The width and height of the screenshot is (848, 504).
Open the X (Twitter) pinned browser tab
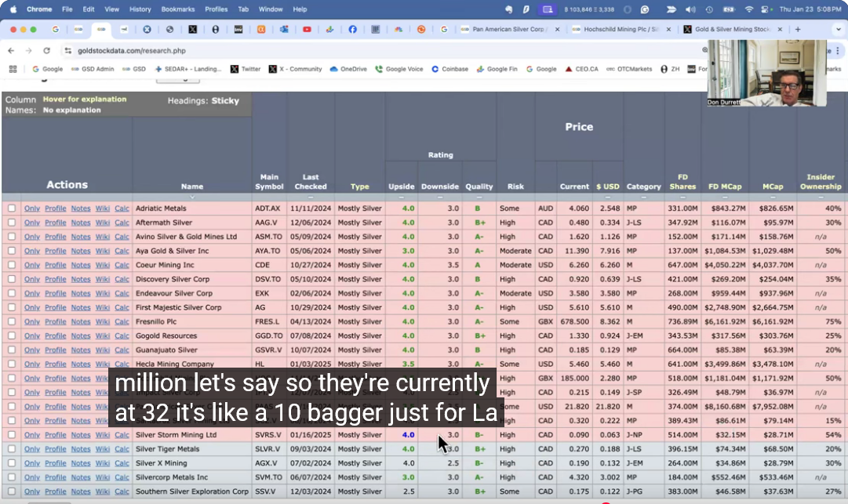[x=192, y=29]
